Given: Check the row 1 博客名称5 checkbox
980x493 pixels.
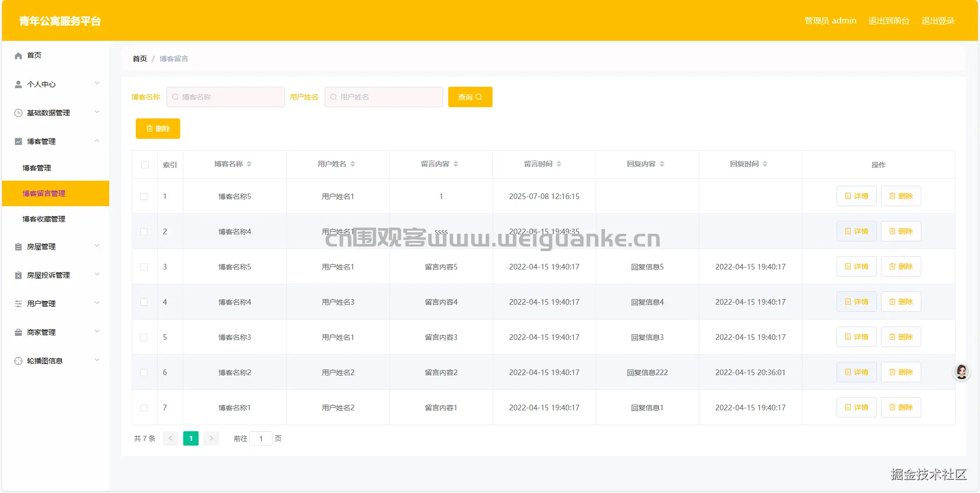Looking at the screenshot, I should click(x=144, y=196).
